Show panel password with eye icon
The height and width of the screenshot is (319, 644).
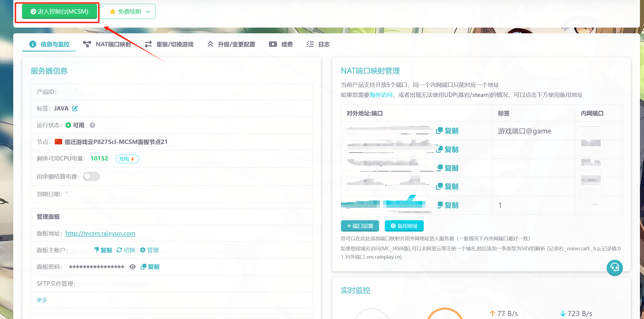click(132, 267)
